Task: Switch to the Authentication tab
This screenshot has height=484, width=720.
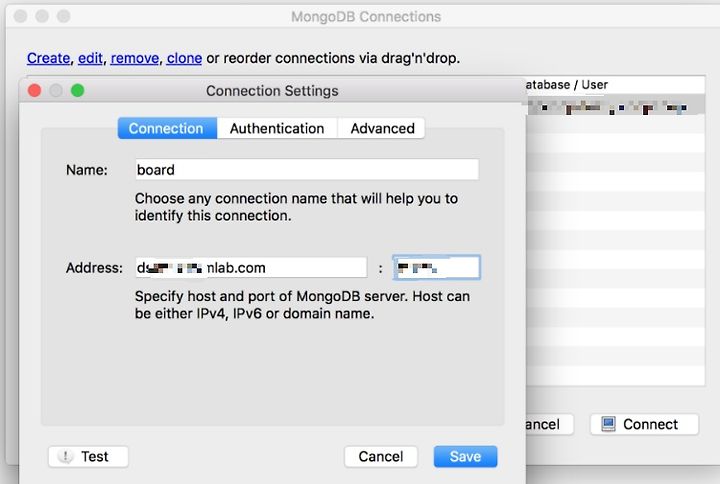Action: 277,128
